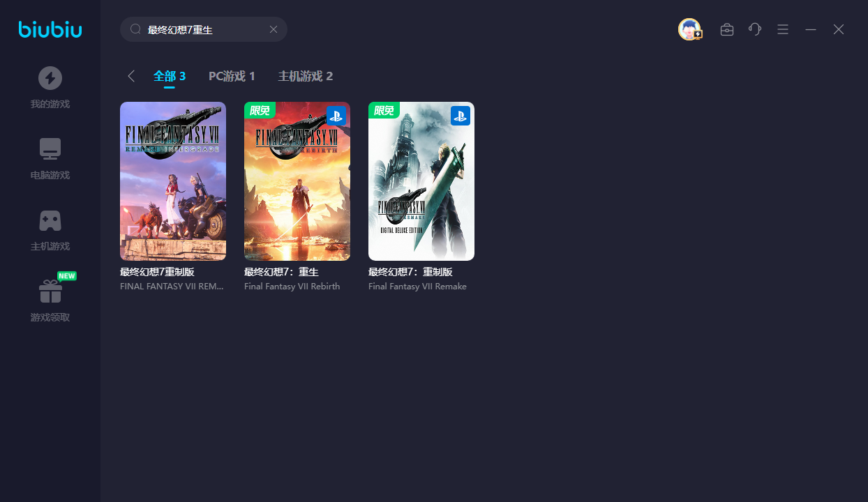
Task: Open console games controller icon in sidebar
Action: click(x=50, y=220)
